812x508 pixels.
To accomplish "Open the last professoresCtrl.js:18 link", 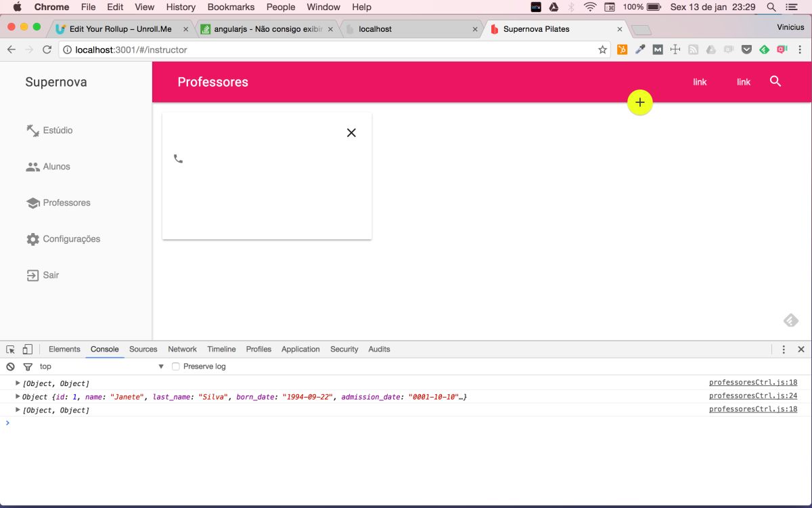I will (753, 409).
